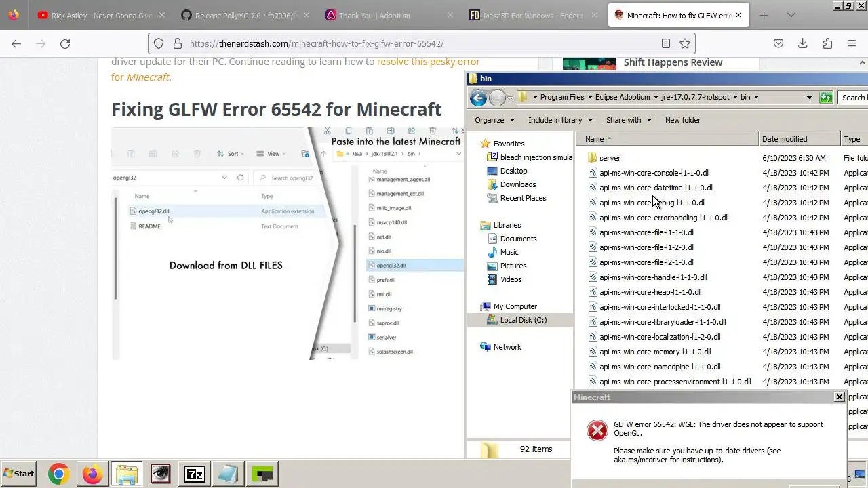Open Documents library
Screen dimensions: 868x488
click(518, 239)
